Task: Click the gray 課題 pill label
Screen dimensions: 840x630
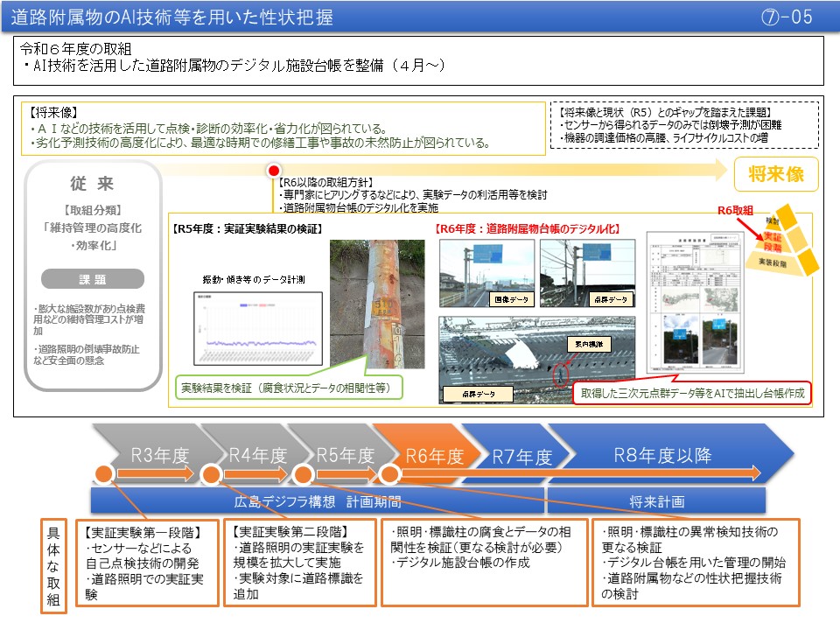Action: [93, 279]
